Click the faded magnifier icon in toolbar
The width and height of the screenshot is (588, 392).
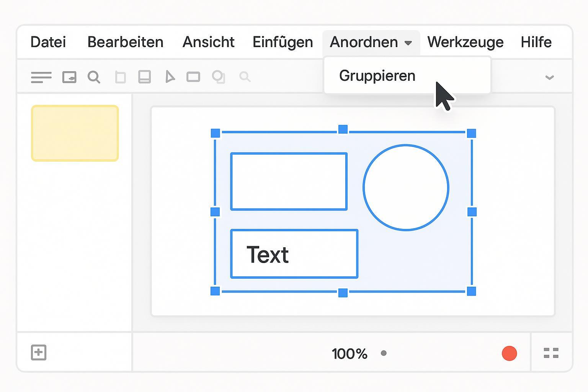point(245,77)
